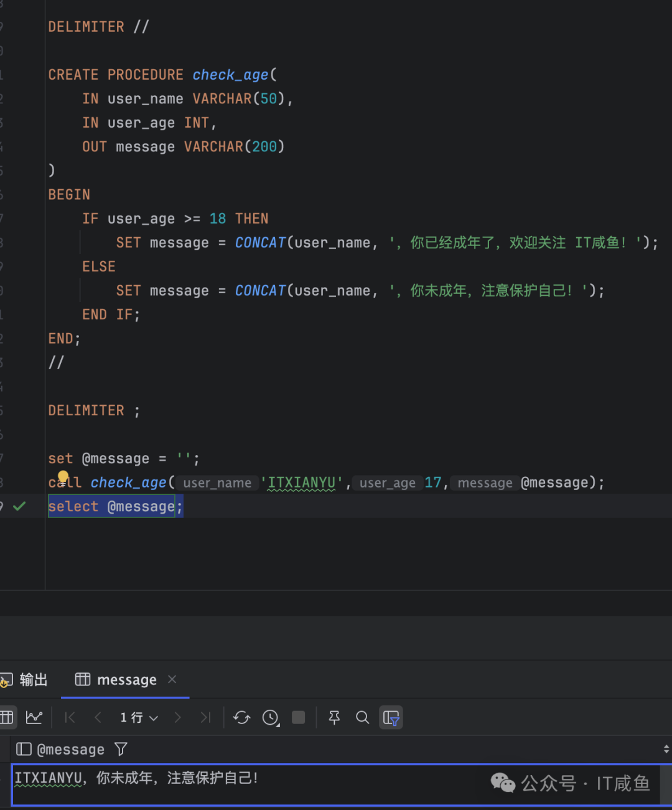Pin the message results tab
The height and width of the screenshot is (810, 672).
click(334, 717)
